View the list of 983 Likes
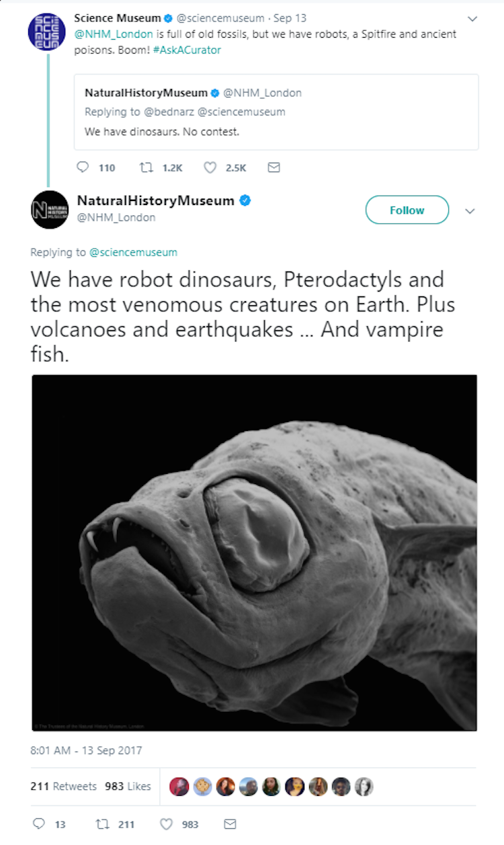Screen dimensions: 504x845 pyautogui.click(x=128, y=786)
